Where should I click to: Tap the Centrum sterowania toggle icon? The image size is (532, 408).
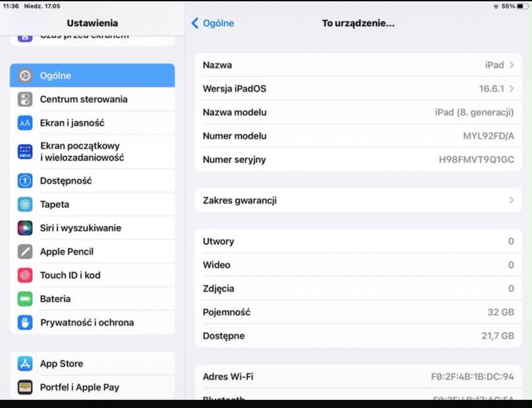click(x=25, y=99)
